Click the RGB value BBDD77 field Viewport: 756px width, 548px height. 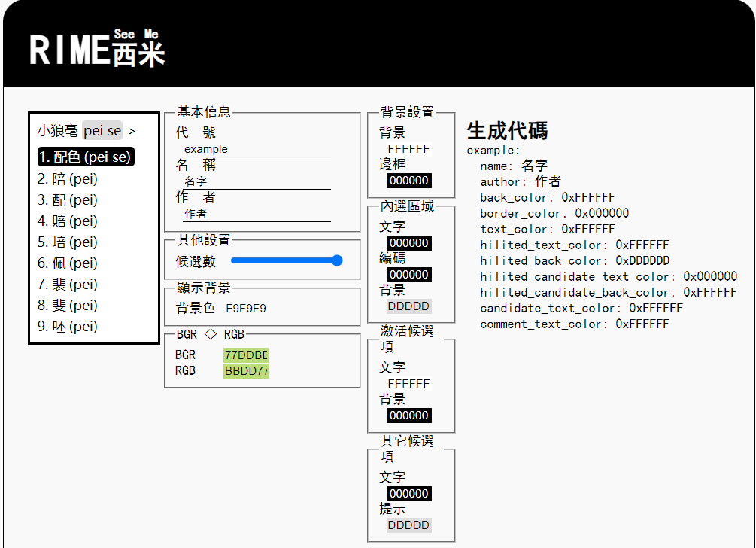246,371
